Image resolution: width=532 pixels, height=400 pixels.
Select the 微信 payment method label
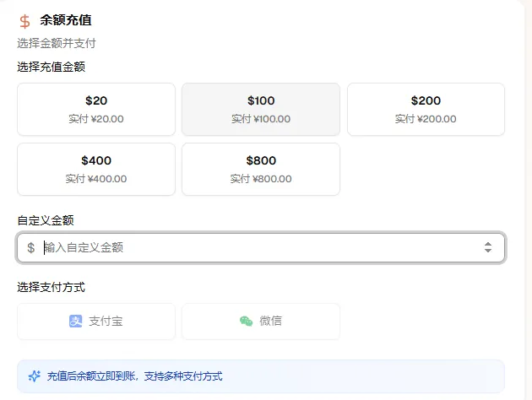pos(271,322)
